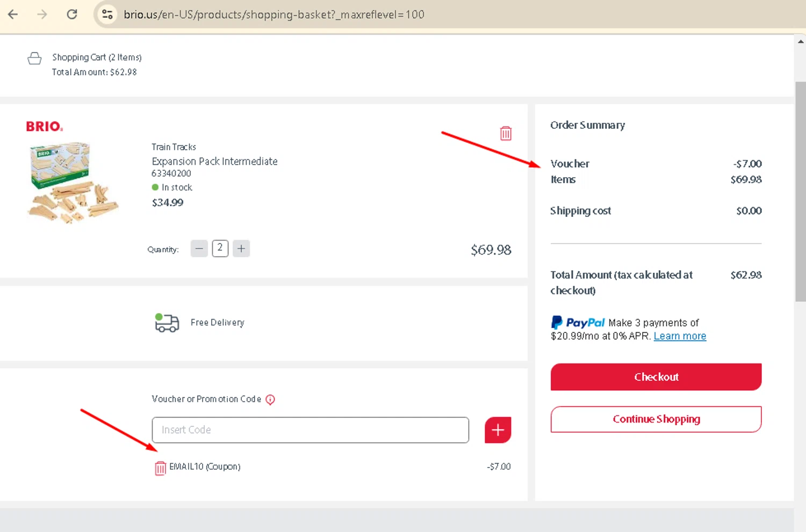The width and height of the screenshot is (806, 532).
Task: Click the 'Free Delivery' text
Action: [218, 323]
